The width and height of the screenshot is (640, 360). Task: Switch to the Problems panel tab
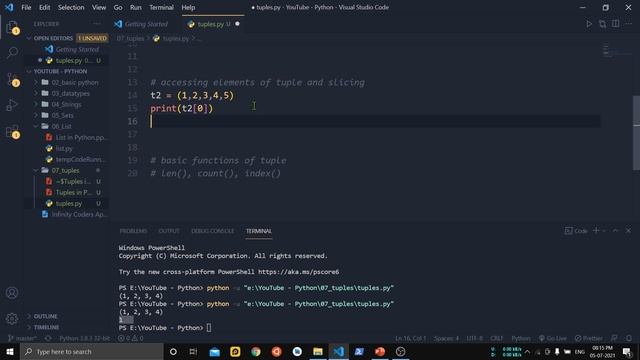click(133, 231)
